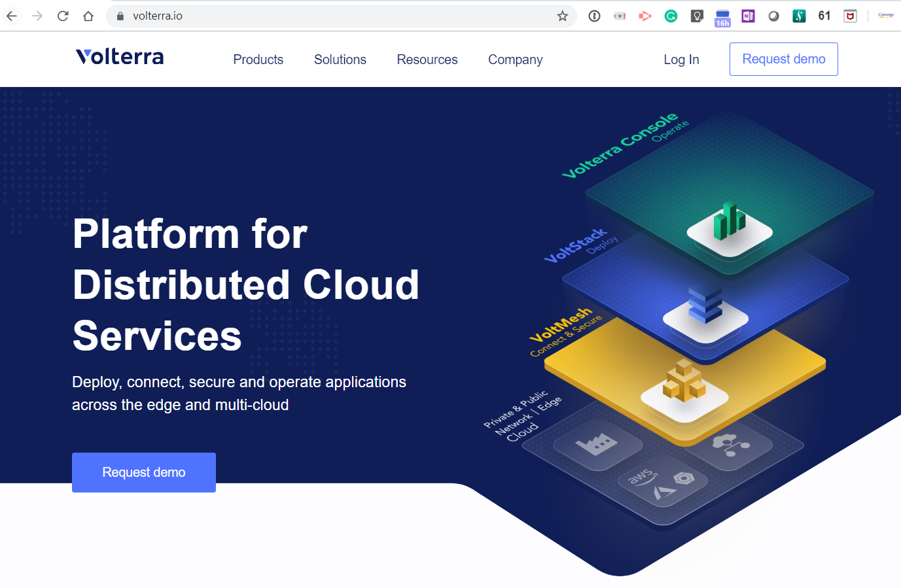901x588 pixels.
Task: Open the lightbulb note extension
Action: click(697, 16)
